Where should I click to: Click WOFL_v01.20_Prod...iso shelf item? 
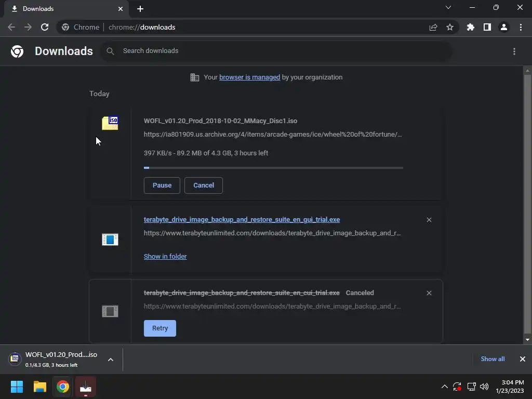(x=61, y=360)
